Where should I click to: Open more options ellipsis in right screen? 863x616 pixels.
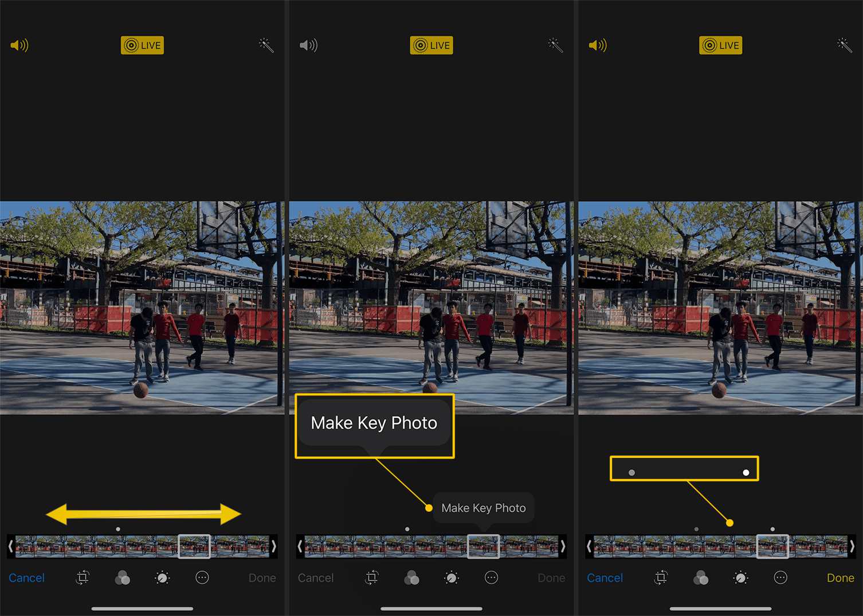(780, 578)
